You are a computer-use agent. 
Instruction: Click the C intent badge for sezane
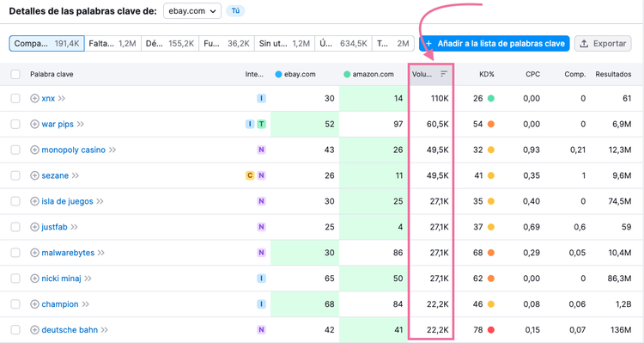(x=250, y=175)
